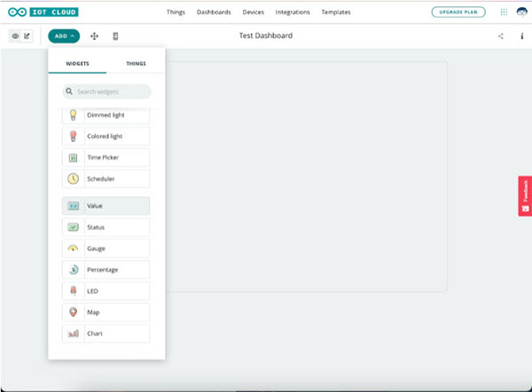Add the Colored light widget
Viewport: 532px width, 392px height.
pyautogui.click(x=106, y=136)
